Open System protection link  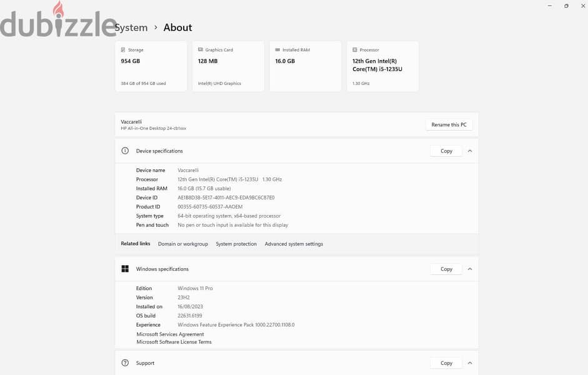coord(236,244)
